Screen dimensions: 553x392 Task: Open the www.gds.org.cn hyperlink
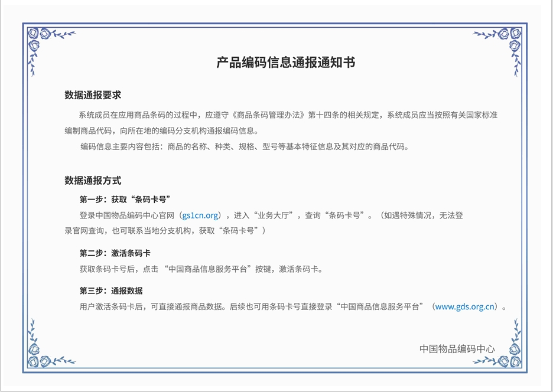point(464,306)
